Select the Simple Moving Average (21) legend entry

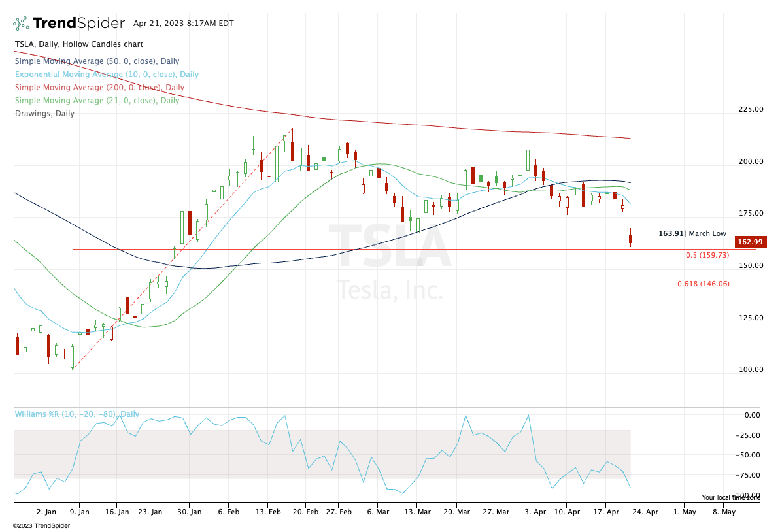pos(97,100)
